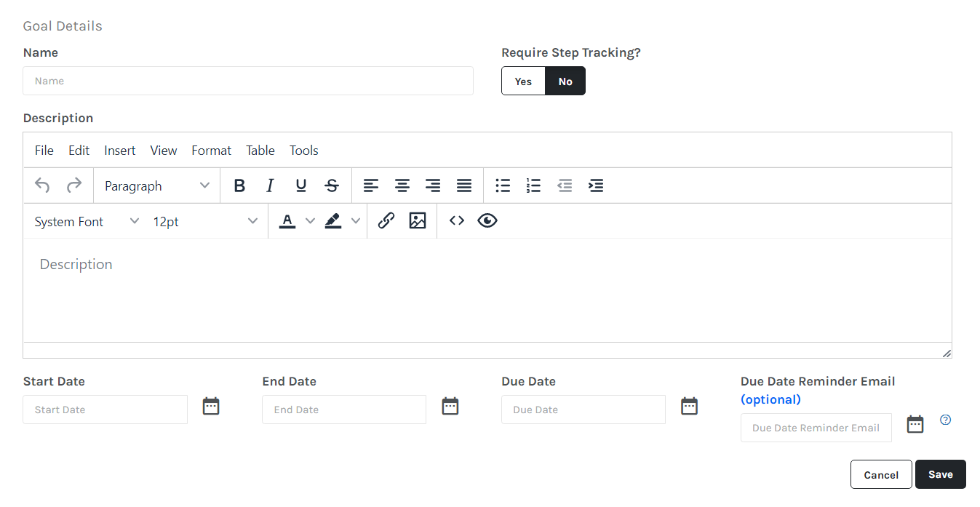Set Require Step Tracking to No
The image size is (980, 507).
pyautogui.click(x=565, y=81)
